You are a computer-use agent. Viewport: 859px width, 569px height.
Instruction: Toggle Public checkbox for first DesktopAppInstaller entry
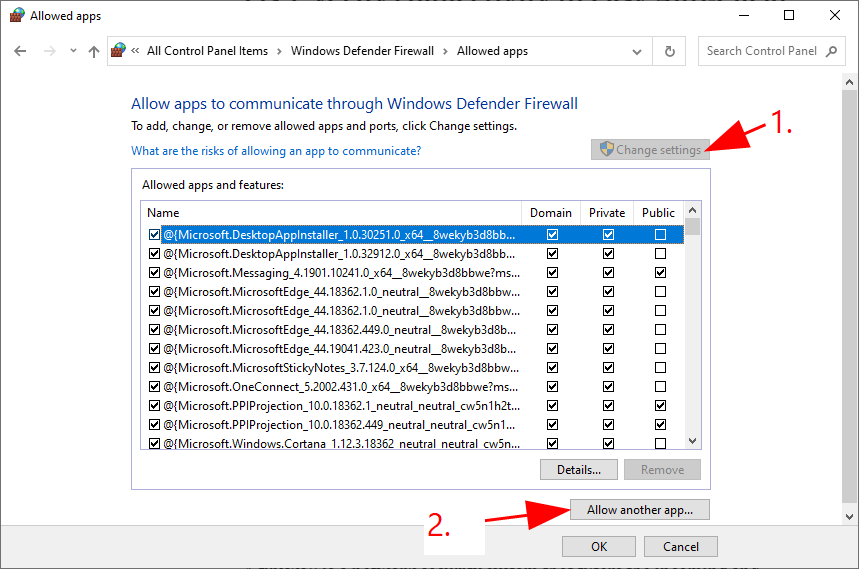coord(660,235)
